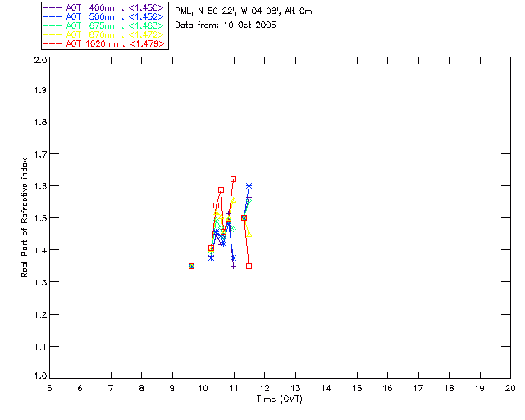The width and height of the screenshot is (525, 420).
Task: Select the 'Data from: 10 Oct 2005' text
Action: tap(226, 25)
